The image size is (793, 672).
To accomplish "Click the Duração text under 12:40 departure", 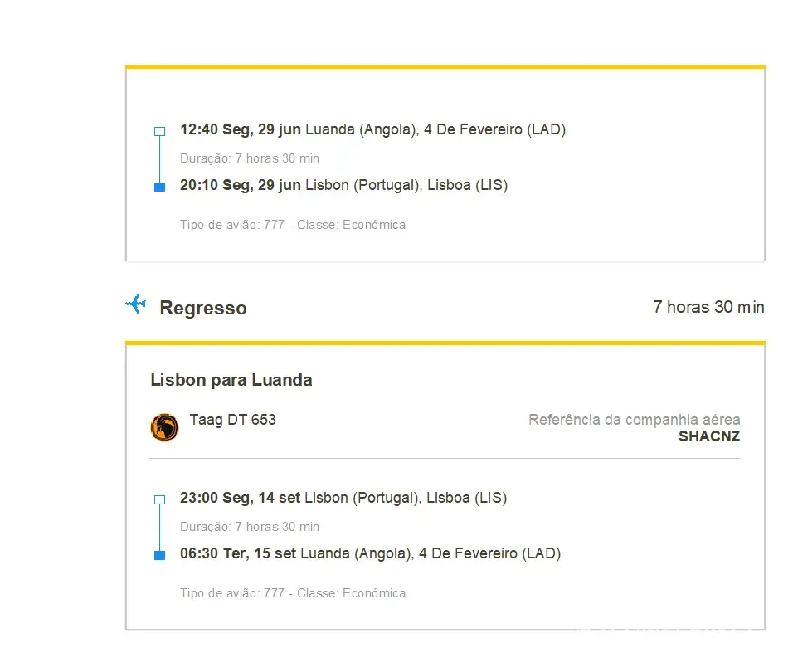I will [250, 158].
